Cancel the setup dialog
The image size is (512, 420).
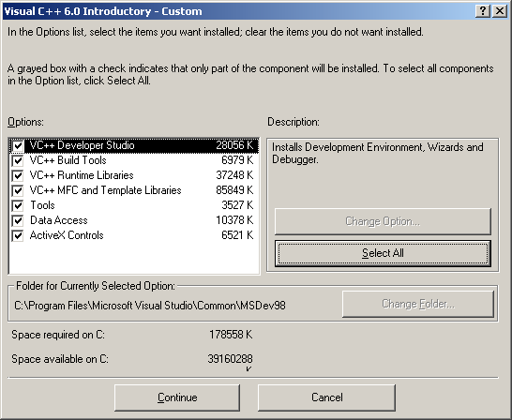click(x=327, y=397)
